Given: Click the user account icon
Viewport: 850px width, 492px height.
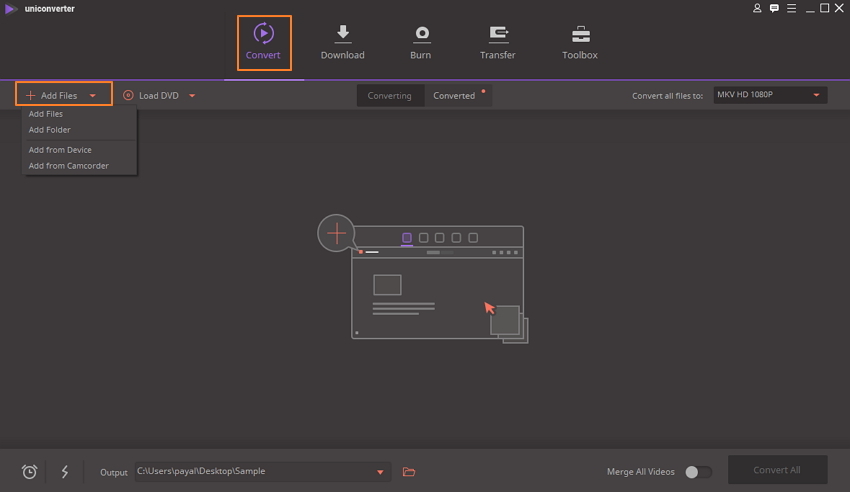Looking at the screenshot, I should [x=757, y=8].
